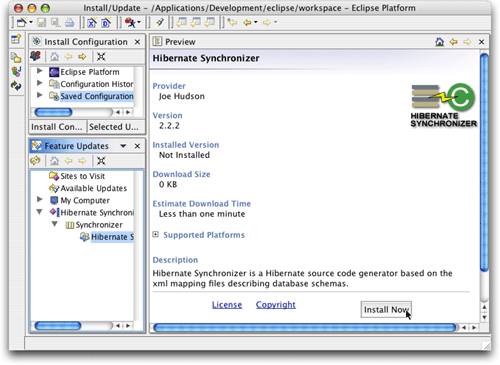Image resolution: width=500 pixels, height=365 pixels.
Task: Click Back arrow in Install Configuration toolbar
Action: (68, 57)
